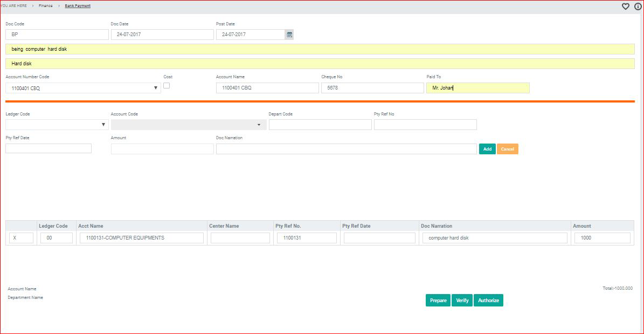
Task: Click the green Add button
Action: click(x=487, y=149)
